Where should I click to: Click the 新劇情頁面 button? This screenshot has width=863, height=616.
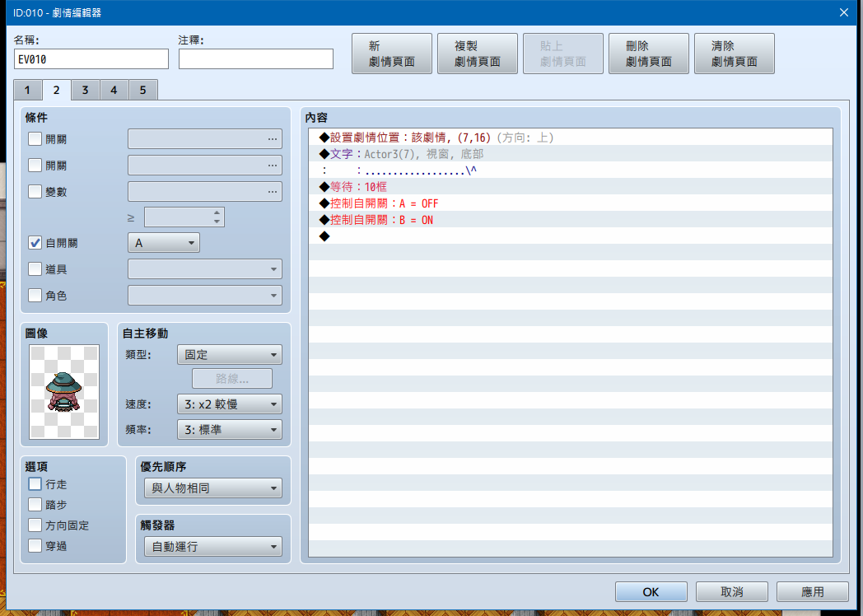point(392,54)
